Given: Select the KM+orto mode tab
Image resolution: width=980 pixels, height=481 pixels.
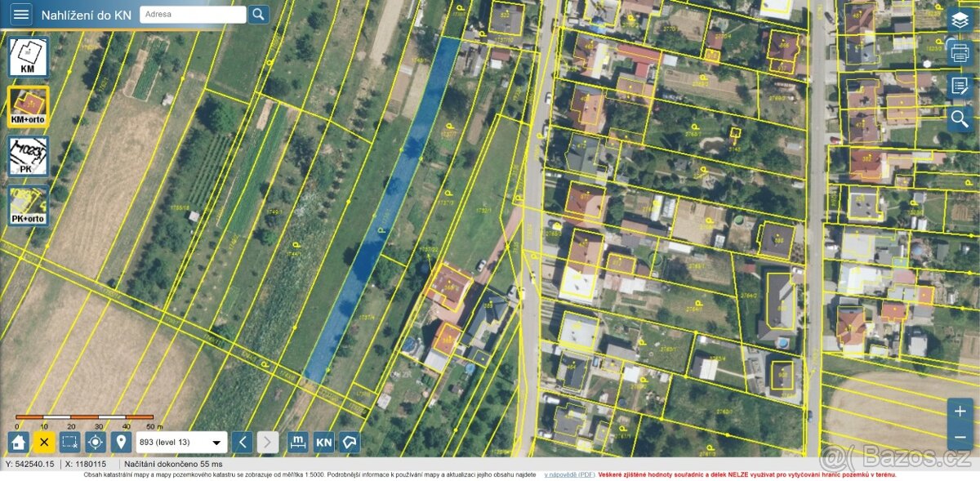Looking at the screenshot, I should click(x=27, y=105).
